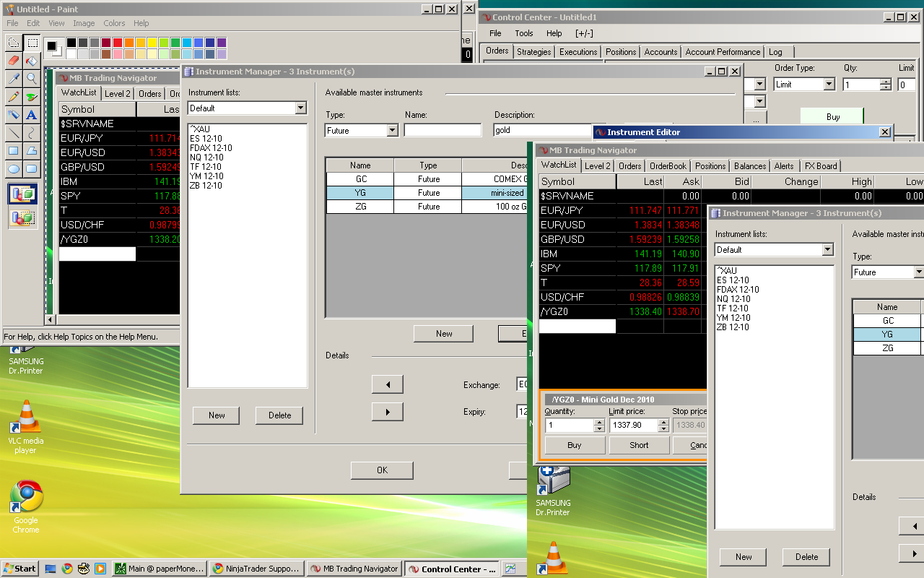Select the Pencil tool in Paint
The width and height of the screenshot is (924, 578).
(x=13, y=97)
